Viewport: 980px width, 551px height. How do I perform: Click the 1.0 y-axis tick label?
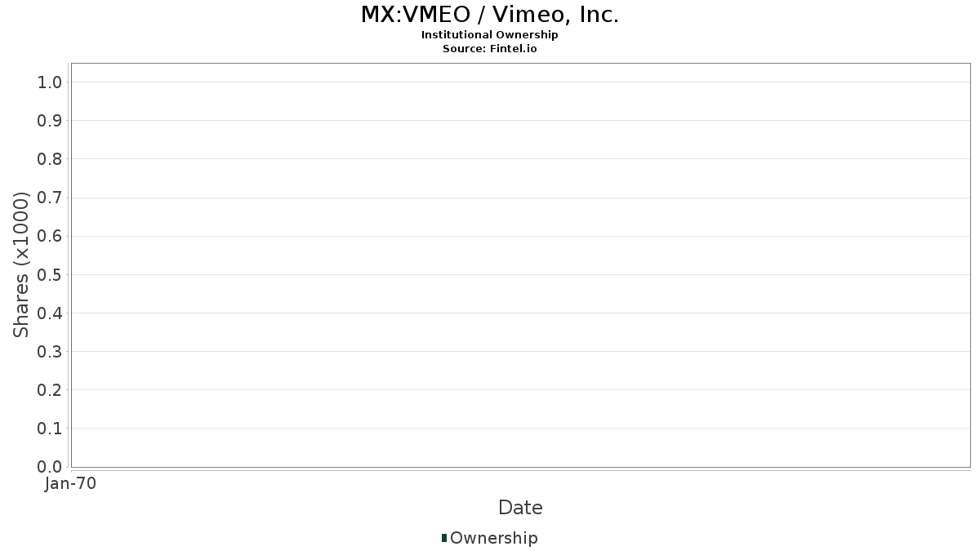(x=50, y=82)
